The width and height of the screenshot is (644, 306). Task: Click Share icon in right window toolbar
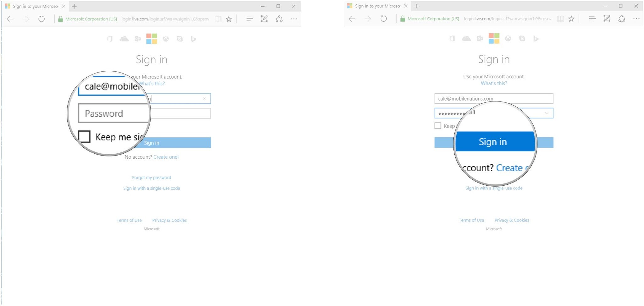pyautogui.click(x=621, y=19)
